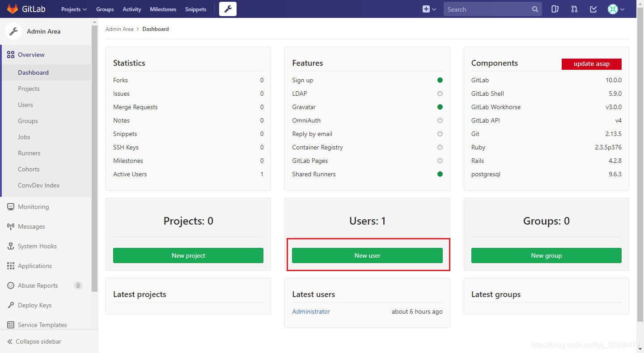Image resolution: width=644 pixels, height=353 pixels.
Task: Select Jobs in the sidebar
Action: click(24, 137)
